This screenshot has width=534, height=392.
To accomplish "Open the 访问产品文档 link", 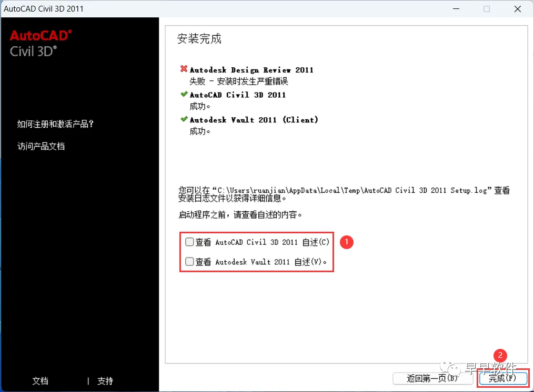I will pos(41,146).
